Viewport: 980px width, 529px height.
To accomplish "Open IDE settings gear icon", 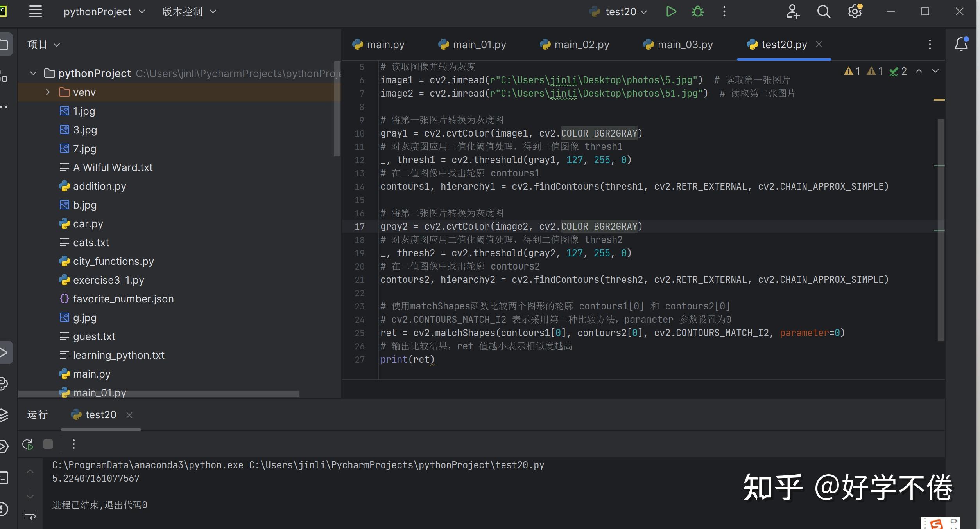I will click(x=855, y=12).
